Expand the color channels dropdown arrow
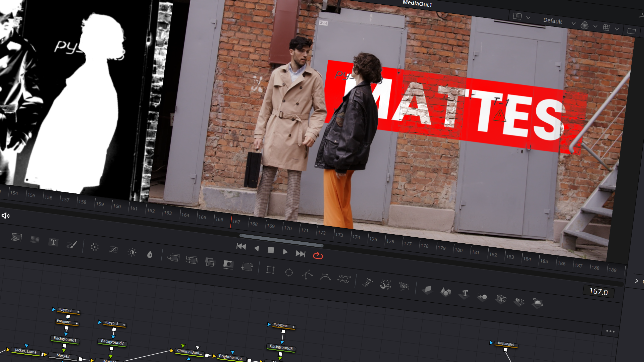 pos(595,26)
